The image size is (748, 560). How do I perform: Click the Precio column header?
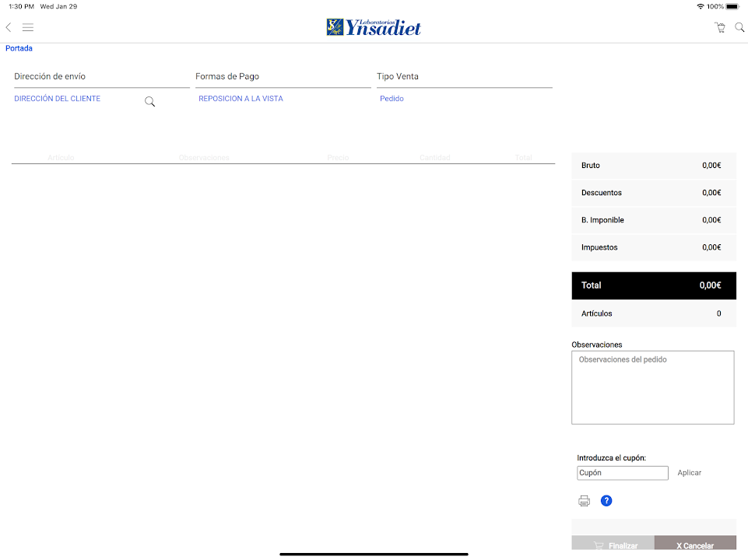(x=338, y=158)
